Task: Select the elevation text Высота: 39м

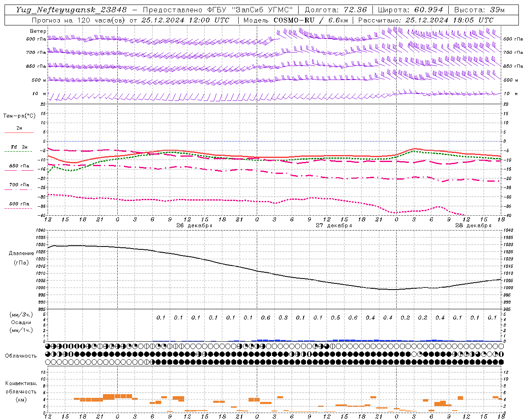Action: pyautogui.click(x=479, y=10)
